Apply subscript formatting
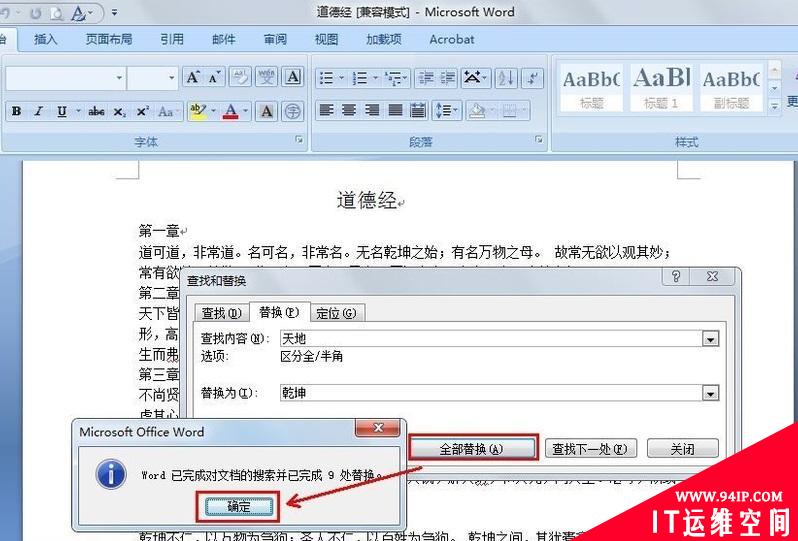Image resolution: width=798 pixels, height=541 pixels. click(x=119, y=111)
